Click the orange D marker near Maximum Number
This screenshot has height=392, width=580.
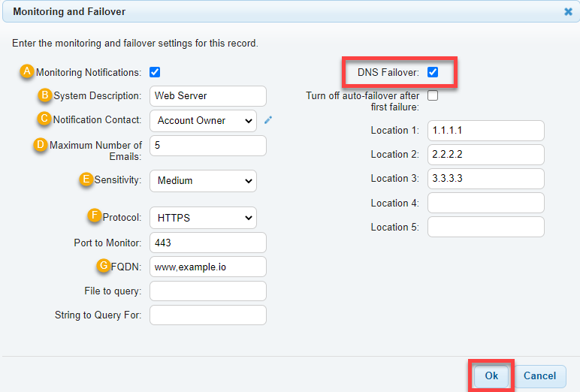pos(41,144)
